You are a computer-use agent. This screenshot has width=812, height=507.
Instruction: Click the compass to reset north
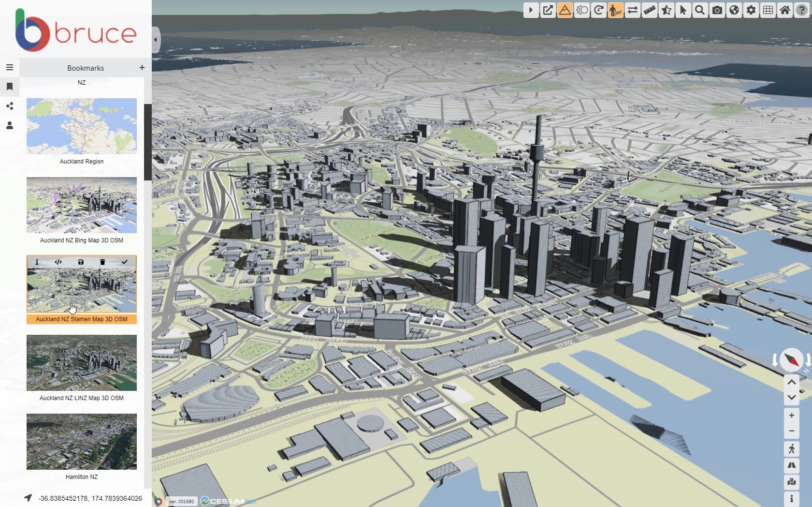[x=792, y=360]
